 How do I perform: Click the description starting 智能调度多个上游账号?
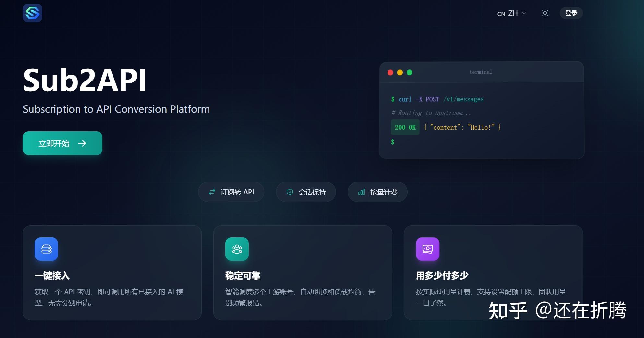pos(300,297)
